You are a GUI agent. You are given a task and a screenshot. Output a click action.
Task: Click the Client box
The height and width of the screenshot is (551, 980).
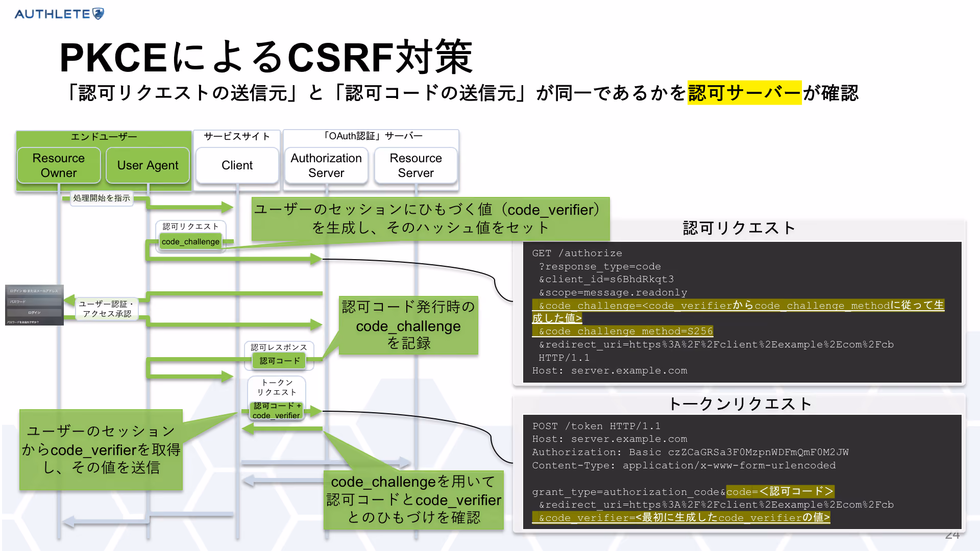pos(237,165)
